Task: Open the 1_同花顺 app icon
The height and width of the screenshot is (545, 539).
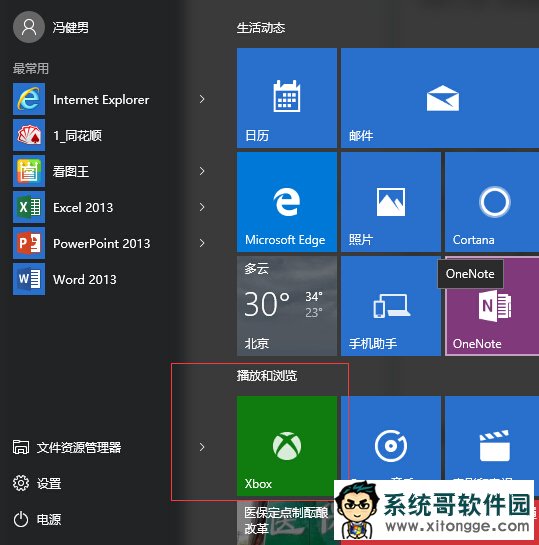Action: coord(29,135)
